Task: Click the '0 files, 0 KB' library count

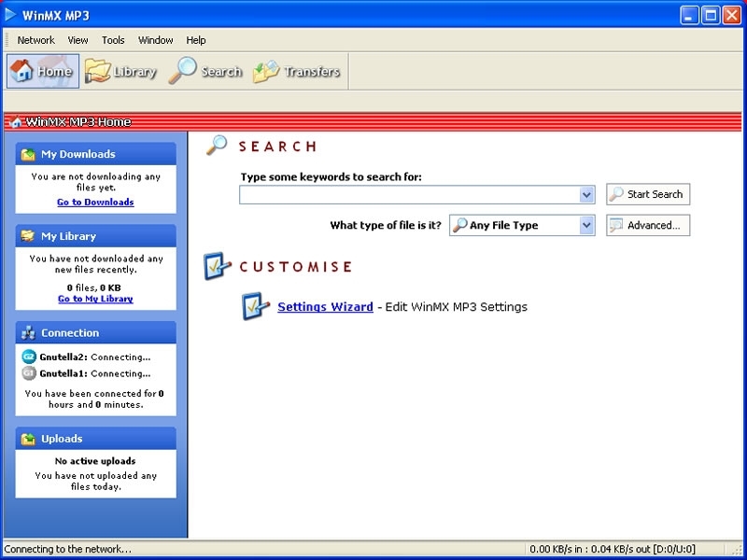Action: (94, 287)
